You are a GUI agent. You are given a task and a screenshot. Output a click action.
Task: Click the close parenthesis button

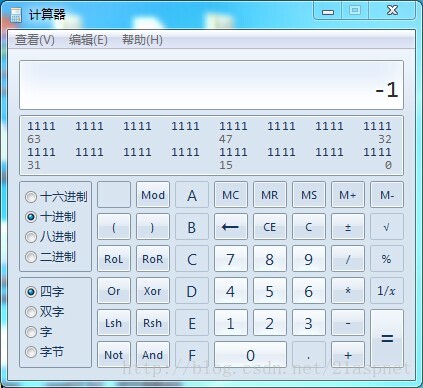[x=153, y=227]
